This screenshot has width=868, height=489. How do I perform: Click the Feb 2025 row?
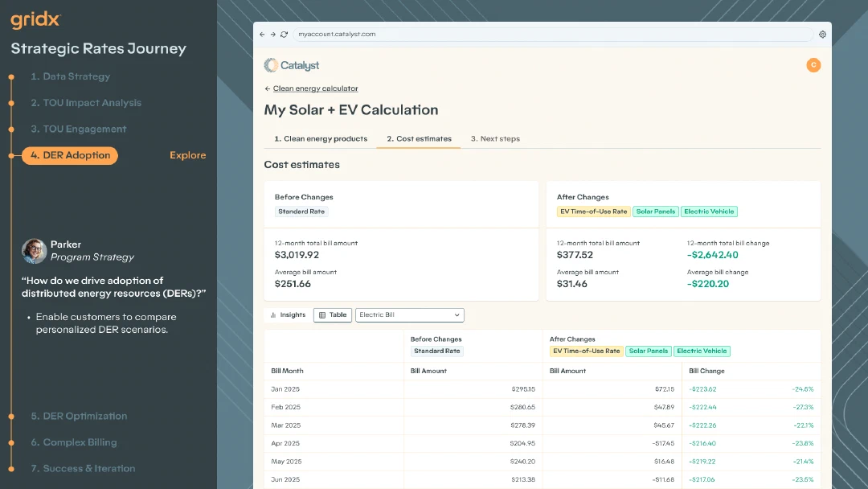pyautogui.click(x=542, y=407)
